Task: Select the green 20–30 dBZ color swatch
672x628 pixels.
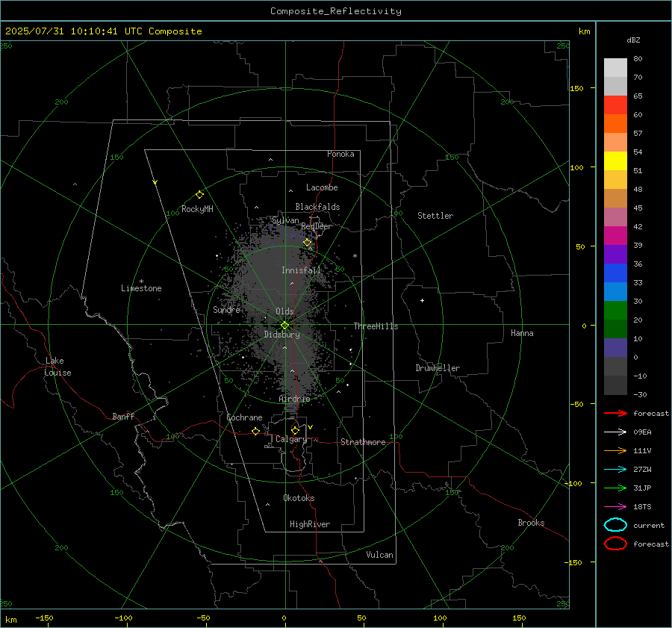Action: (x=615, y=311)
